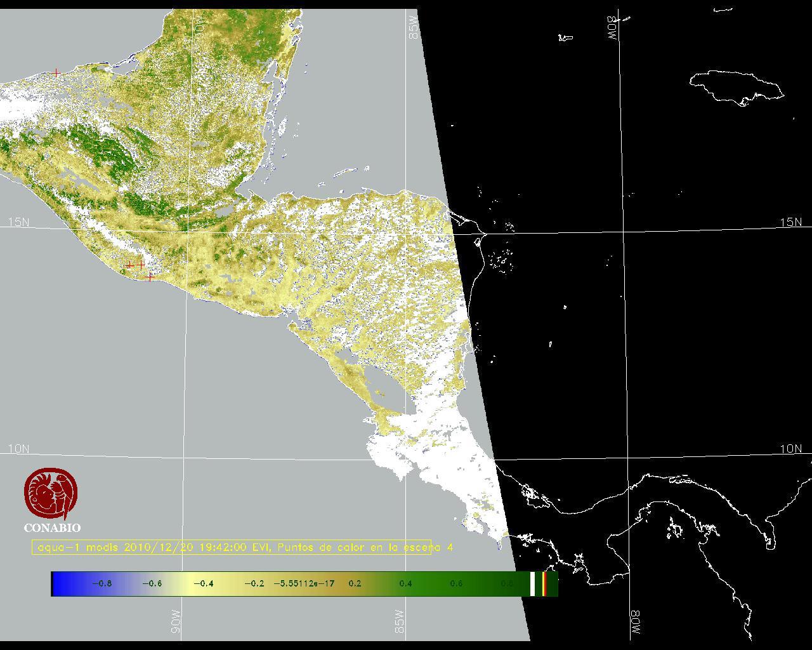Screen dimensions: 812x650
Task: Click the 85W longitude label at the top
Action: [x=414, y=28]
